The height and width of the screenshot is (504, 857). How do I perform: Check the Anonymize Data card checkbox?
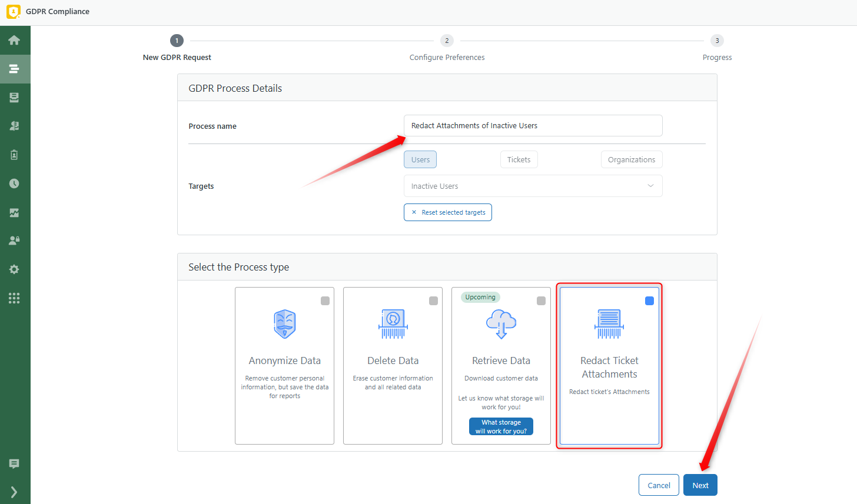tap(325, 301)
